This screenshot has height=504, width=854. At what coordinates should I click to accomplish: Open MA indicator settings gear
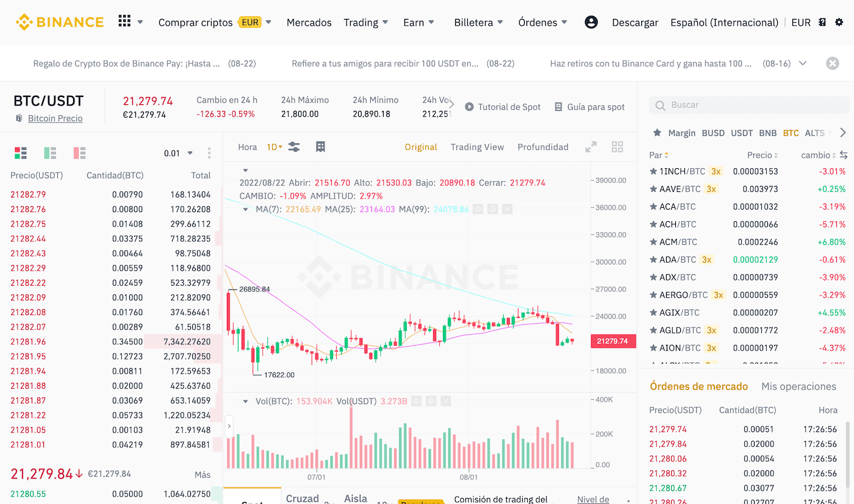pyautogui.click(x=492, y=209)
